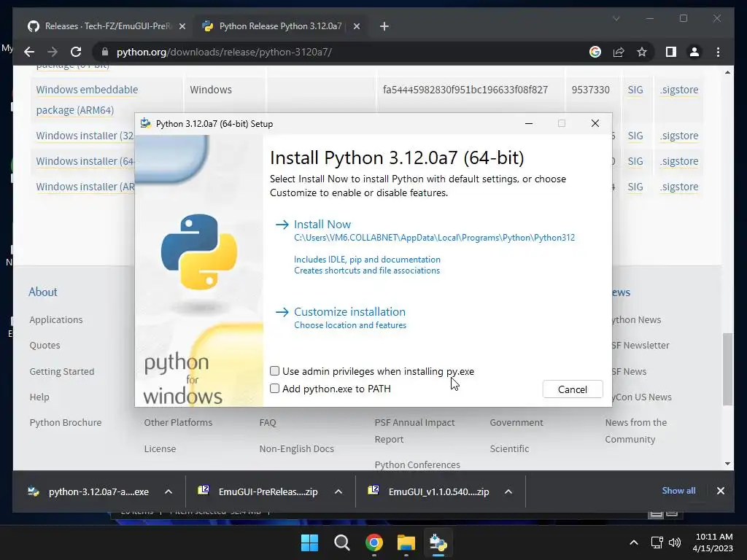Open FAQ footer link

[x=268, y=422]
